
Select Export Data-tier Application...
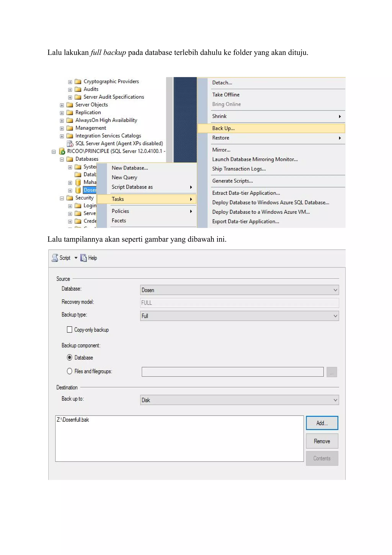[271, 221]
